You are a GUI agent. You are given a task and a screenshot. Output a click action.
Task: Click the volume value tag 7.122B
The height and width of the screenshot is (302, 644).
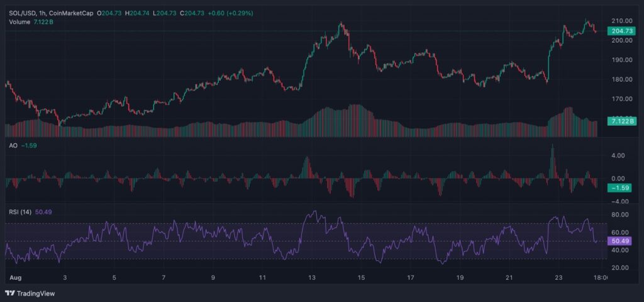pos(621,121)
